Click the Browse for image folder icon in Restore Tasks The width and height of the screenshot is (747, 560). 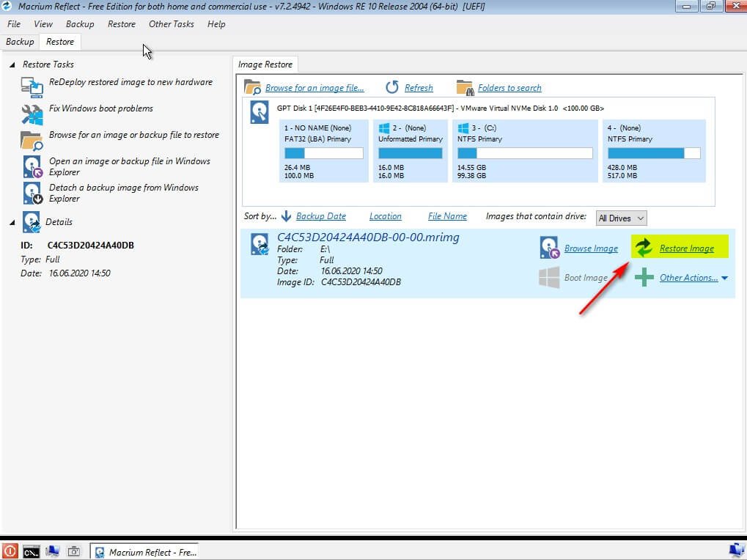pyautogui.click(x=32, y=141)
